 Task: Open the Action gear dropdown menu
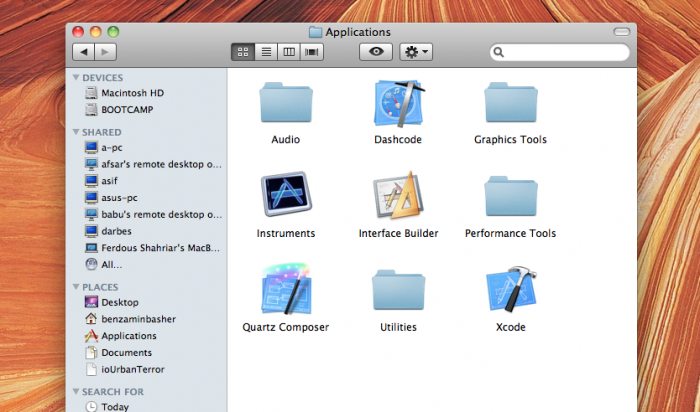click(x=415, y=51)
